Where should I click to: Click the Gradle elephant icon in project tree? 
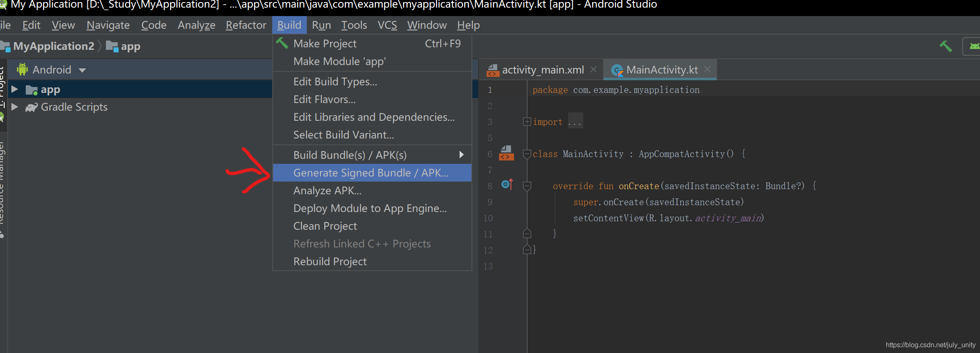coord(31,107)
